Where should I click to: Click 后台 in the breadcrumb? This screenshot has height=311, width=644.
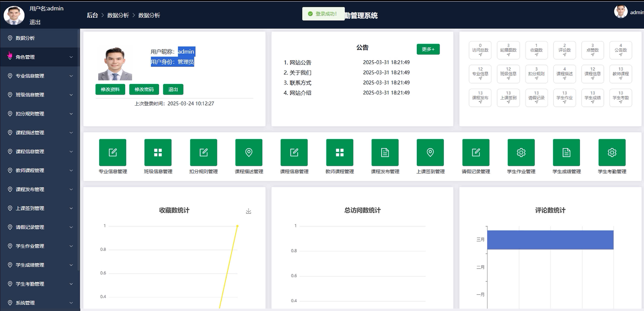pyautogui.click(x=92, y=15)
